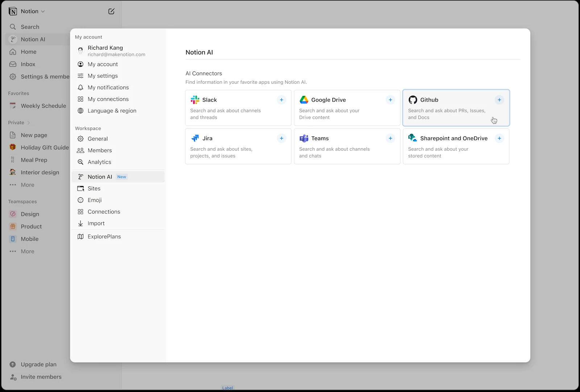Add Sharepoint and OneDrive via plus icon

(499, 138)
